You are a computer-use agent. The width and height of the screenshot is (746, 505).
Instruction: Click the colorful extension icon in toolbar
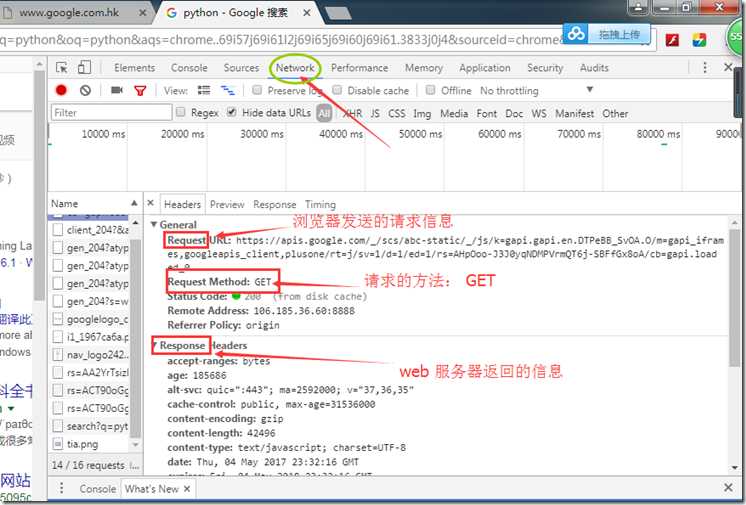coord(699,40)
